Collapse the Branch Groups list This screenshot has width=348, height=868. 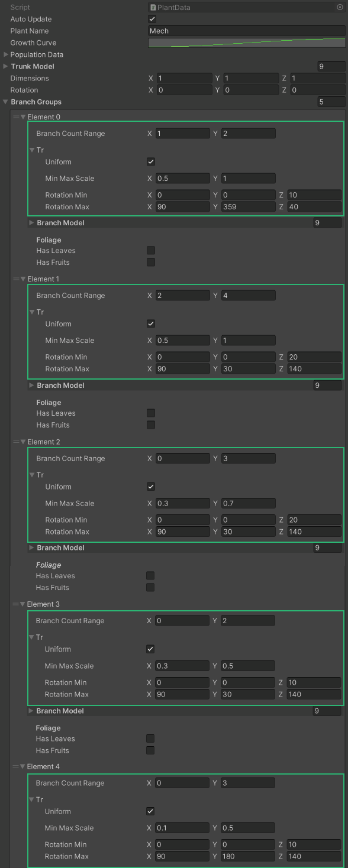point(6,102)
